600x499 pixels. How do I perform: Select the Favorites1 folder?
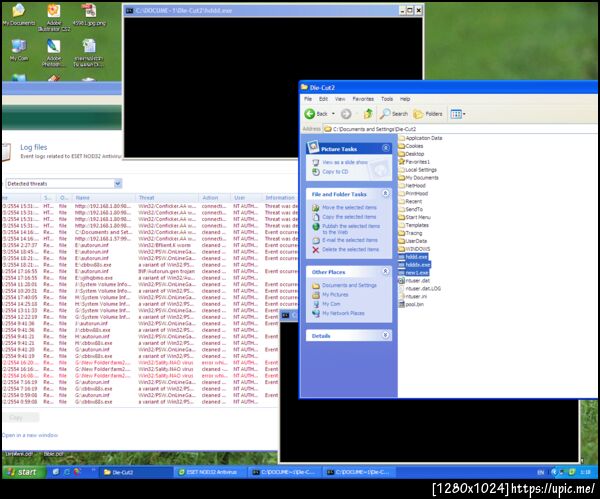(x=414, y=162)
